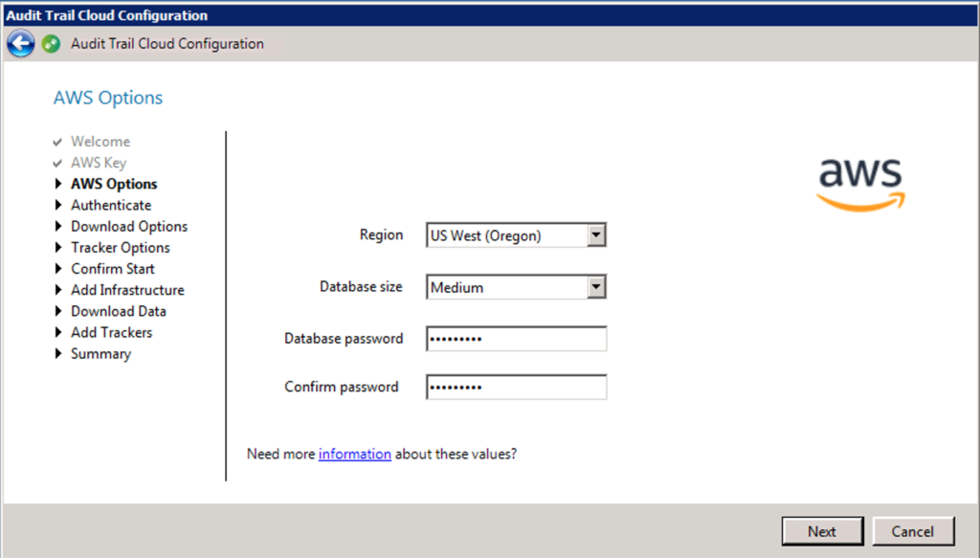Click the green Audit Trail app icon
This screenshot has height=558, width=980.
pyautogui.click(x=52, y=44)
